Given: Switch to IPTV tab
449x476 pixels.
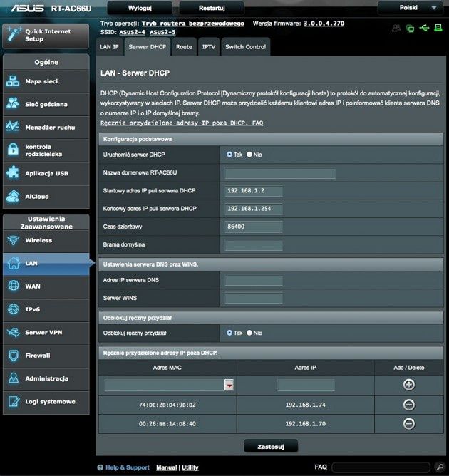Looking at the screenshot, I should pyautogui.click(x=209, y=47).
